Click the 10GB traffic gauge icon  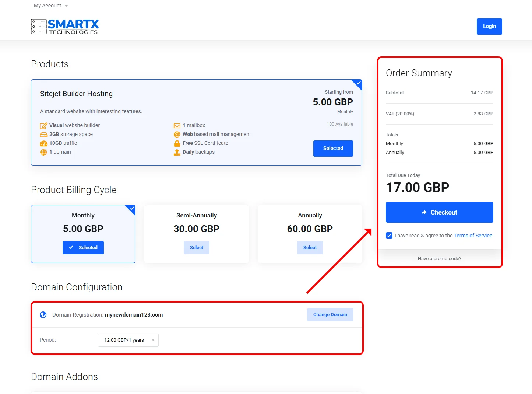43,143
